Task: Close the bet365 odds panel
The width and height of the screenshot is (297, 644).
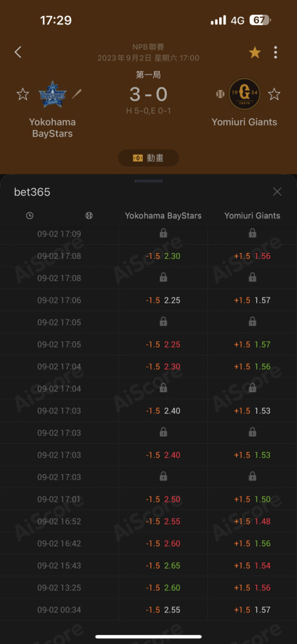Action: (x=277, y=191)
